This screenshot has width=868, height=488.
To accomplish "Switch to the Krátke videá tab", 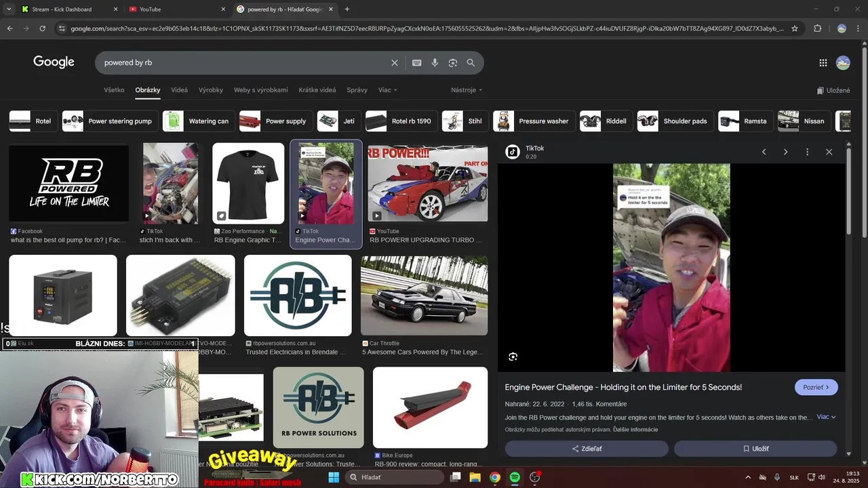I will [317, 89].
